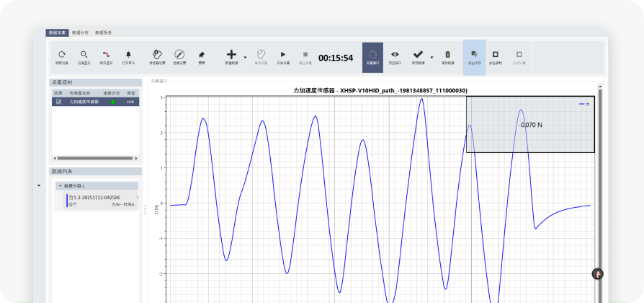
Task: Start acquisition with the play button
Action: pyautogui.click(x=283, y=54)
